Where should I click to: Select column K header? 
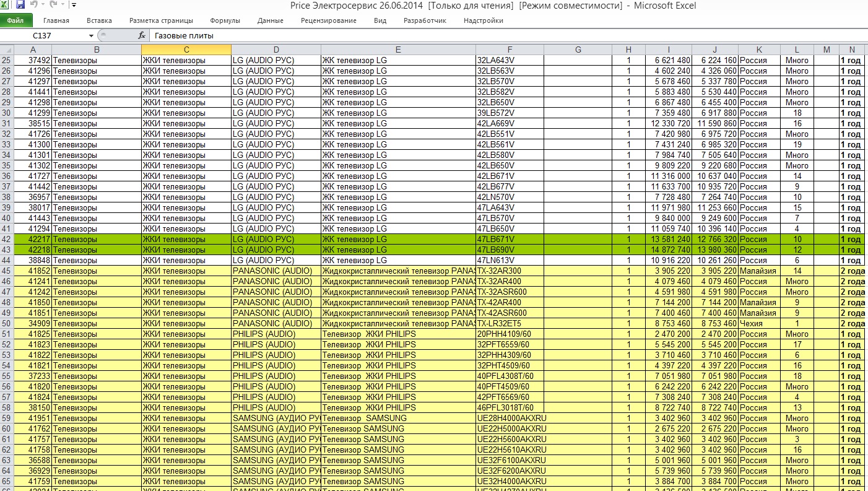pos(759,50)
